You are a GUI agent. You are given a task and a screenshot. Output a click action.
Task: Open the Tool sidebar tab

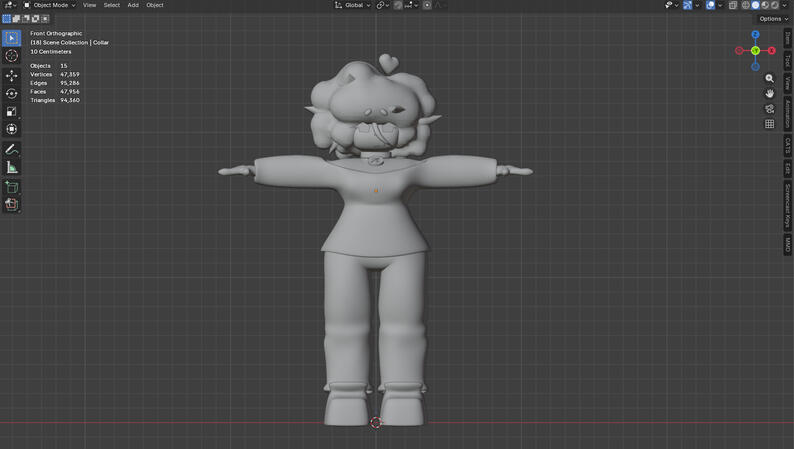[787, 61]
